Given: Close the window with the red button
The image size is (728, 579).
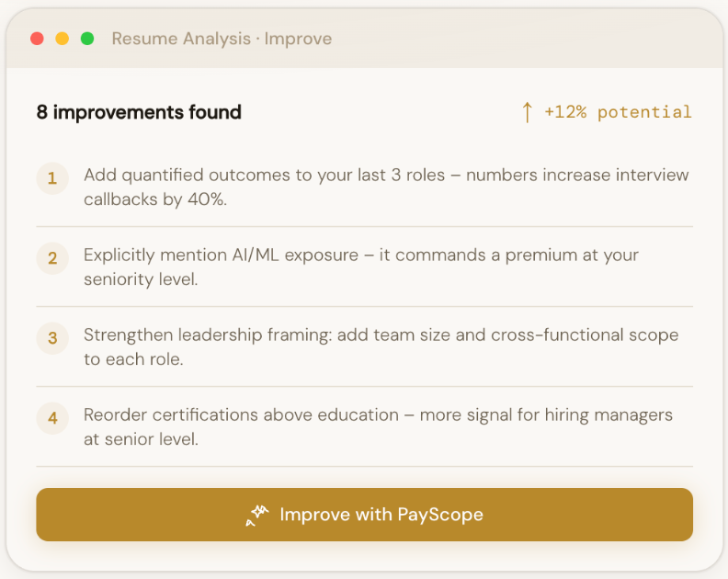Looking at the screenshot, I should 37,39.
